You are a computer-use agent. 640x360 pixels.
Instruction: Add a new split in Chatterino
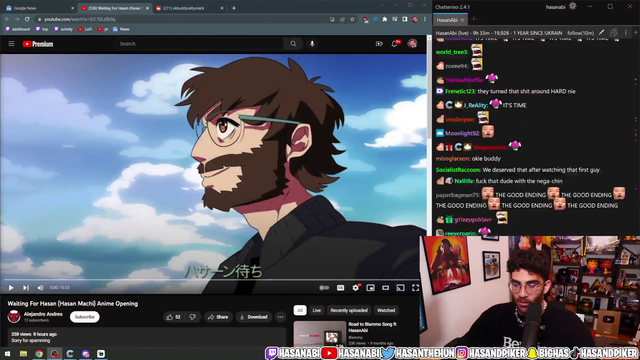coord(636,33)
